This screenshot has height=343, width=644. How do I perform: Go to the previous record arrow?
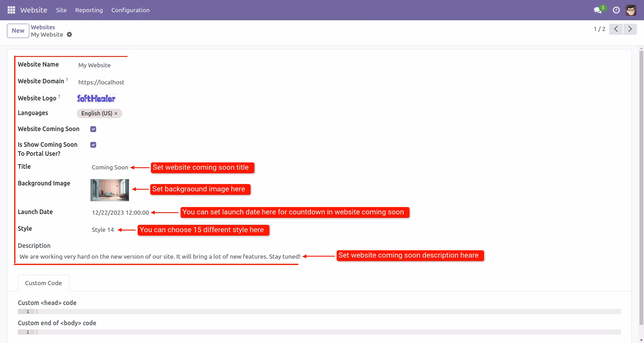[x=616, y=29]
